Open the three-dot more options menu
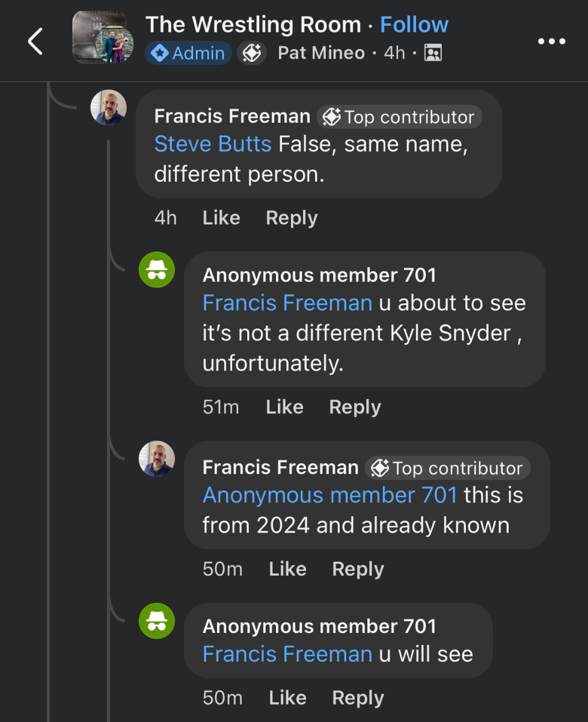Screen dimensions: 588x722 551,42
